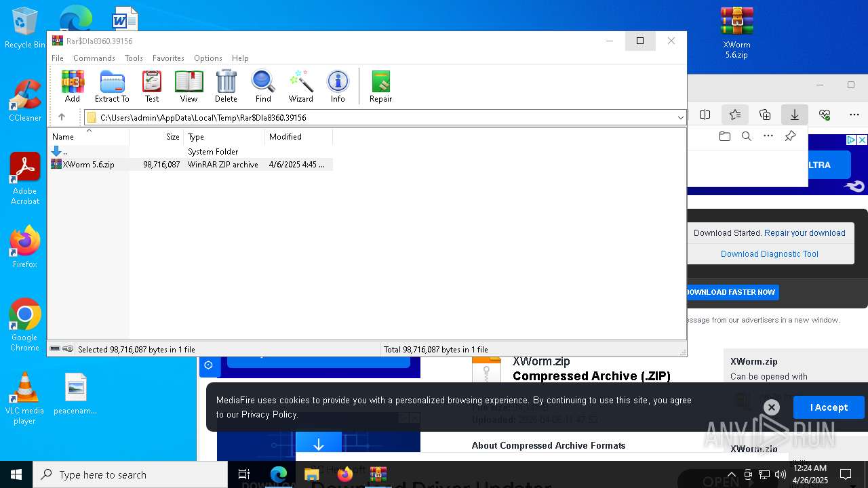Open File Explorer from the taskbar
This screenshot has height=488, width=868.
tap(312, 474)
